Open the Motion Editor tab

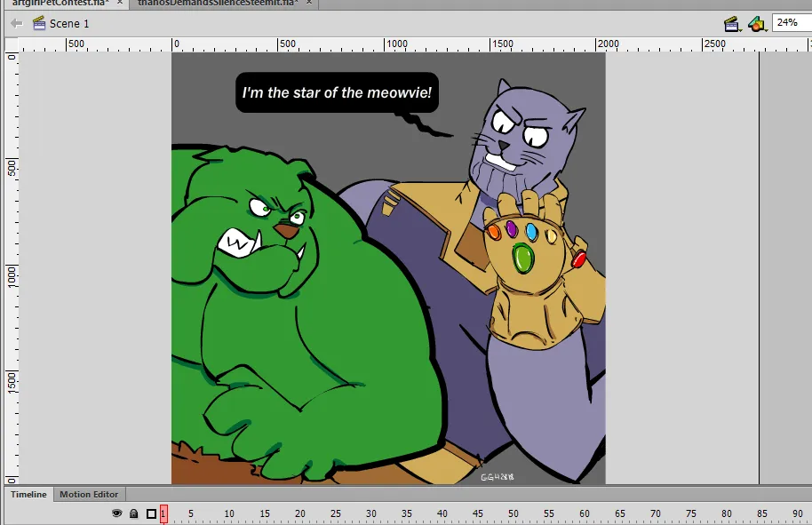(89, 495)
